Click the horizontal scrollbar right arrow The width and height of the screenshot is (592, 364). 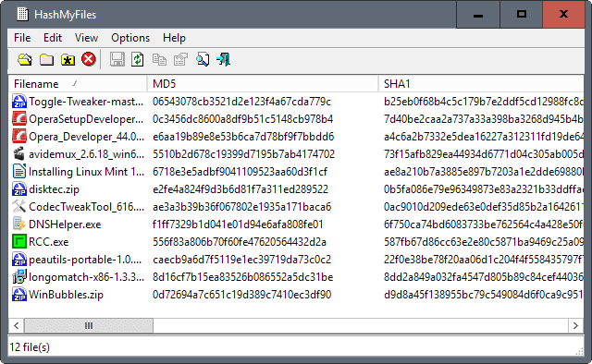pos(575,325)
